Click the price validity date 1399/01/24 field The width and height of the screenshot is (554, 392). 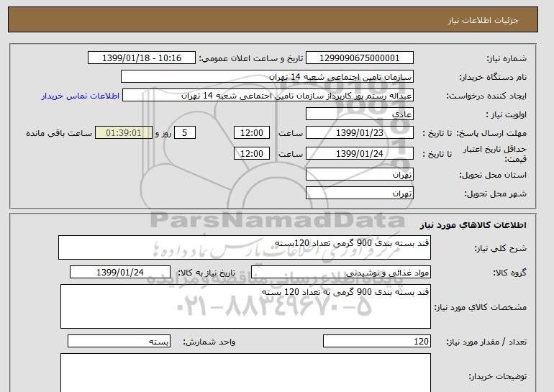pos(359,153)
